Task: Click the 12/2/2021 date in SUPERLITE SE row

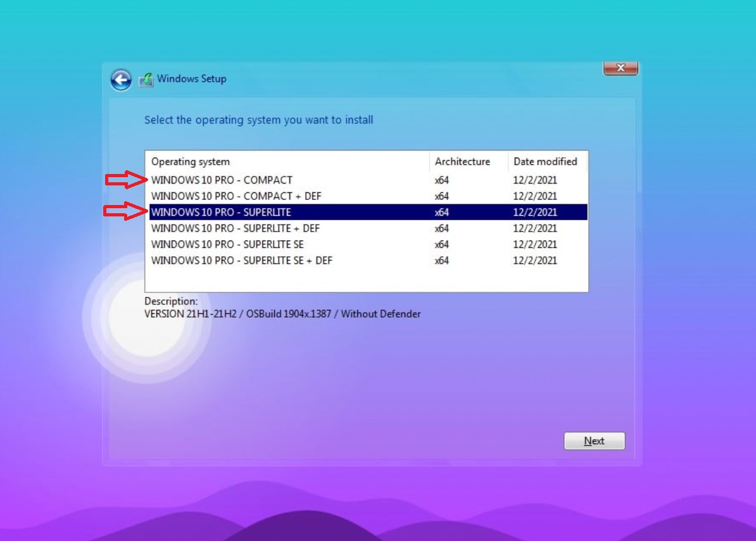Action: [535, 244]
